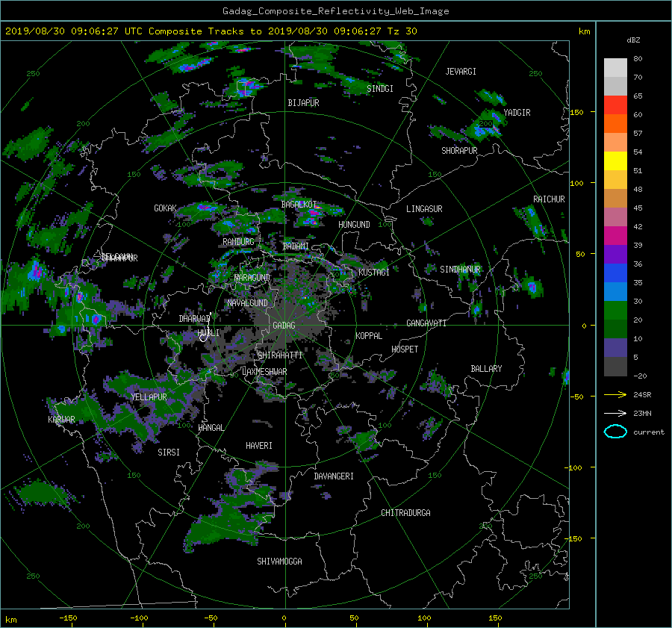Click the UTC Composite Tracks timestamp header
The width and height of the screenshot is (672, 628).
211,31
